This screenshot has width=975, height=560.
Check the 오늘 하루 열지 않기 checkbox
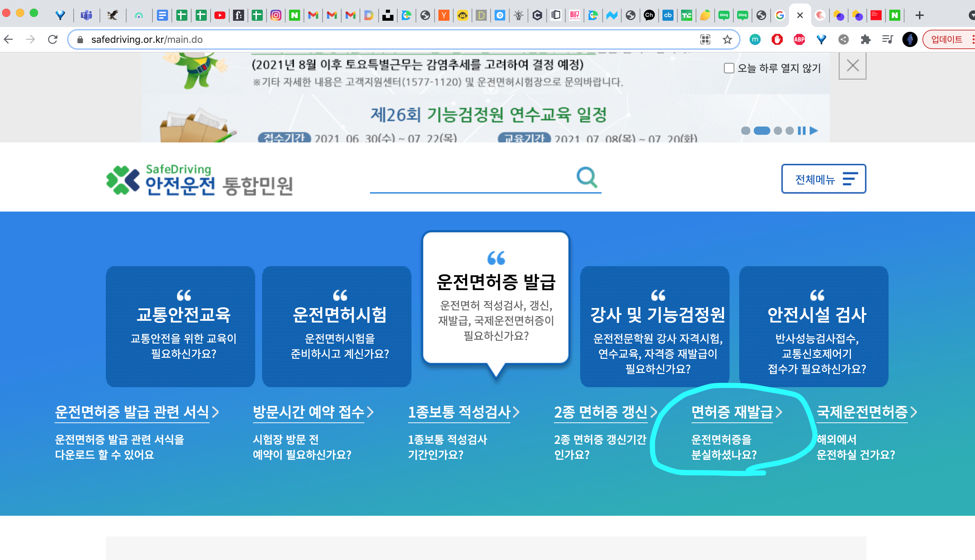click(729, 68)
